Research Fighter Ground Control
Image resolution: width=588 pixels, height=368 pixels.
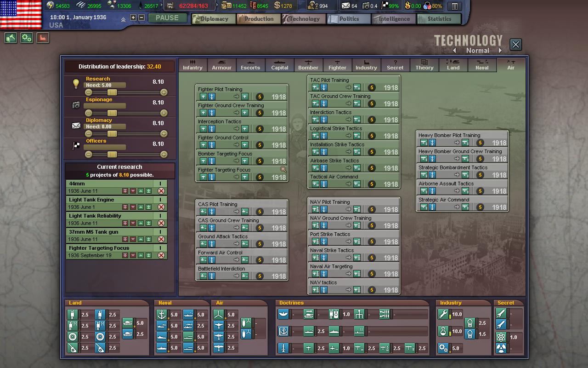tap(242, 142)
